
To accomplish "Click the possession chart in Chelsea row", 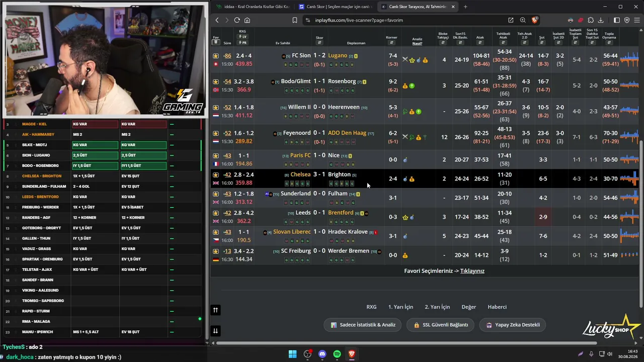I will 629,178.
